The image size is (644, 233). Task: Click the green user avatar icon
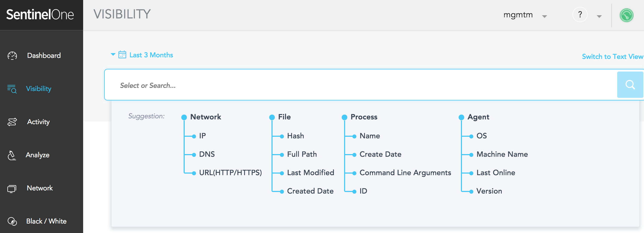click(626, 15)
